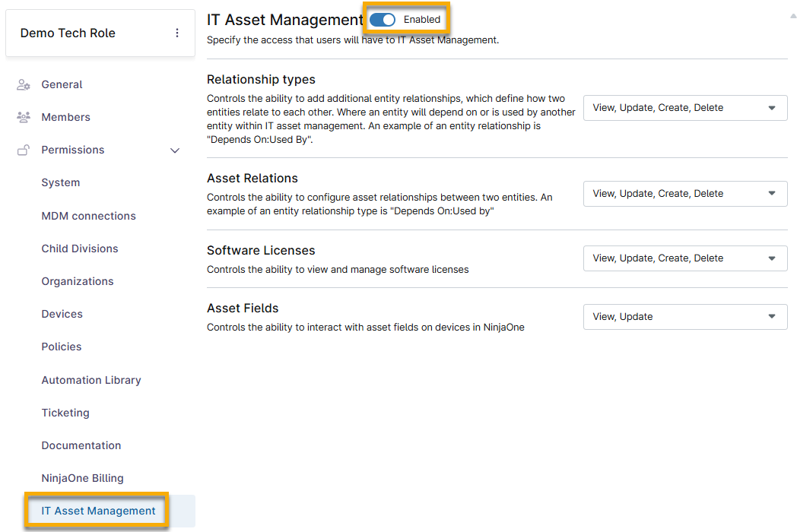Open the Asset Relations permission dropdown
The width and height of the screenshot is (797, 532).
point(684,194)
